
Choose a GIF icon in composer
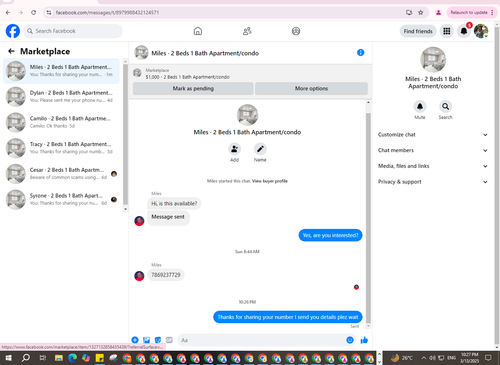pos(169,340)
